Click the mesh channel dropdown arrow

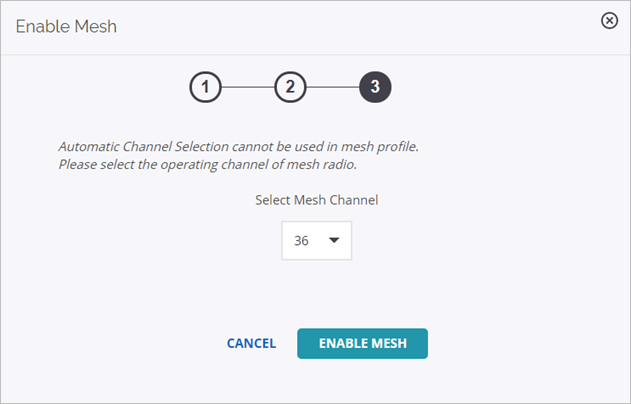pos(334,240)
